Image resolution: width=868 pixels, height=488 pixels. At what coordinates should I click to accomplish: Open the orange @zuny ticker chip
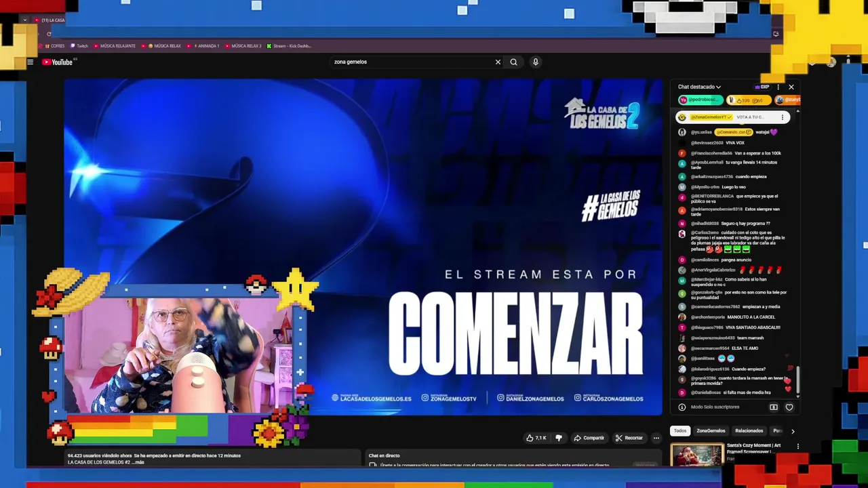787,100
